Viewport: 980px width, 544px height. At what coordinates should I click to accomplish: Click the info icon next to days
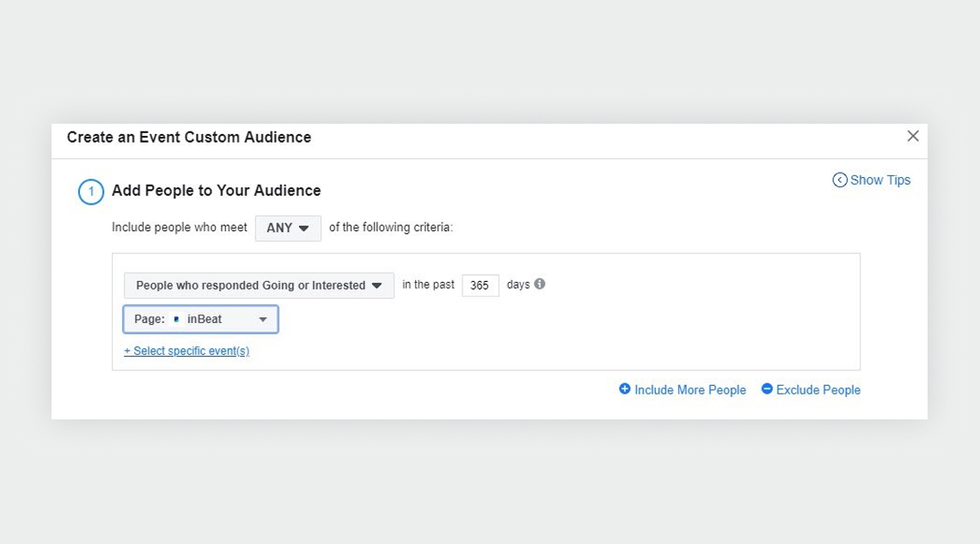pyautogui.click(x=539, y=284)
